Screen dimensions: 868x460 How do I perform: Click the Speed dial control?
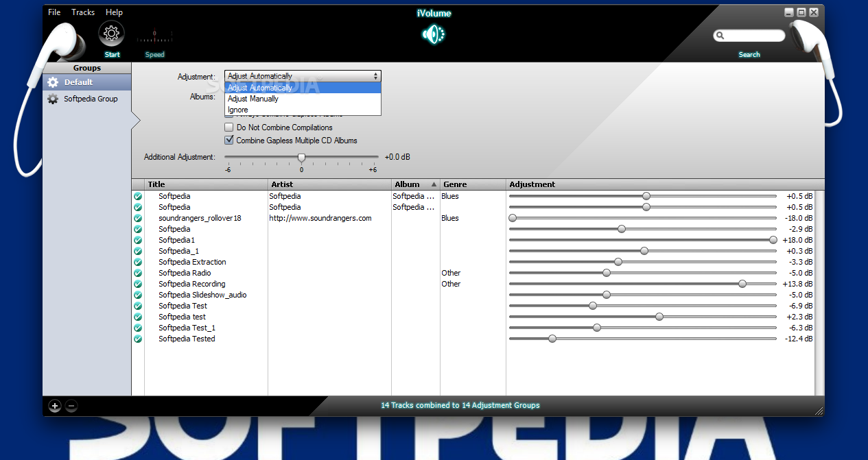[154, 36]
